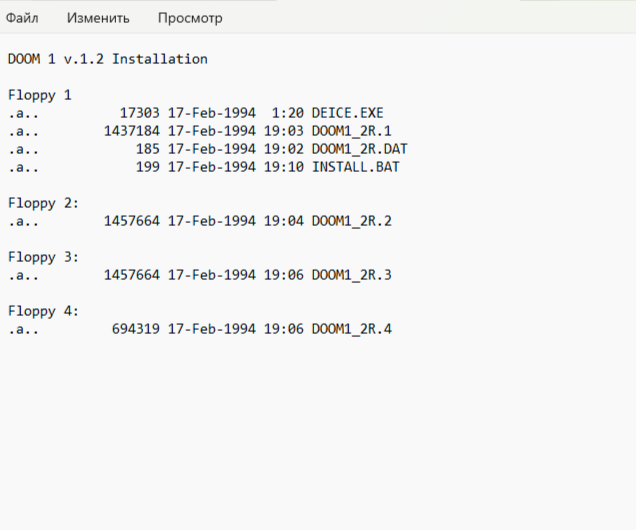Open the Файл menu
The height and width of the screenshot is (530, 636).
(x=22, y=18)
